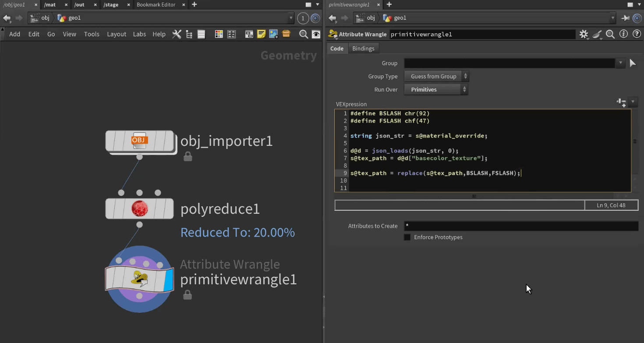Switch to the Bindings tab
This screenshot has width=644, height=343.
pyautogui.click(x=363, y=49)
